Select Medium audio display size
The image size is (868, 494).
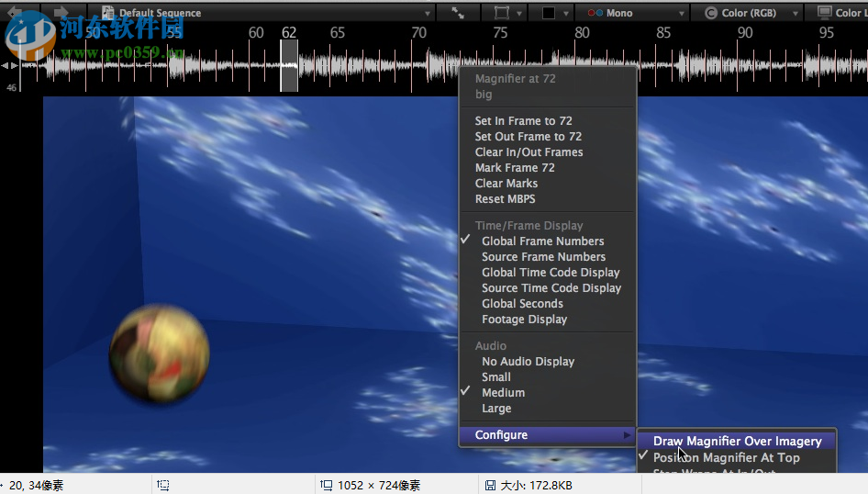[503, 393]
